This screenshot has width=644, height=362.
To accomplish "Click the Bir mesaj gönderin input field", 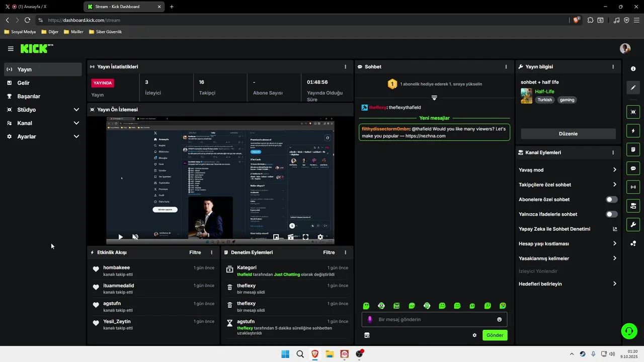I will [434, 319].
